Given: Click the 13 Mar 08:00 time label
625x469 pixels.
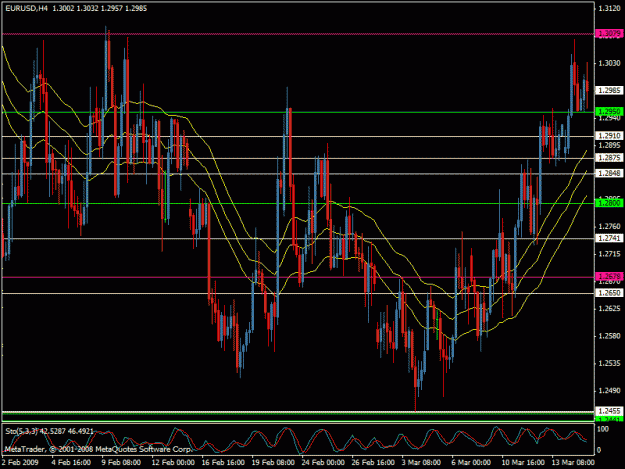Looking at the screenshot, I should coord(573,462).
